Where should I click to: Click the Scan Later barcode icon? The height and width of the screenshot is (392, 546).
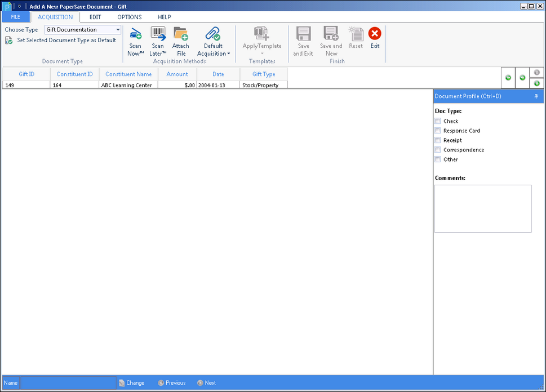(x=158, y=33)
